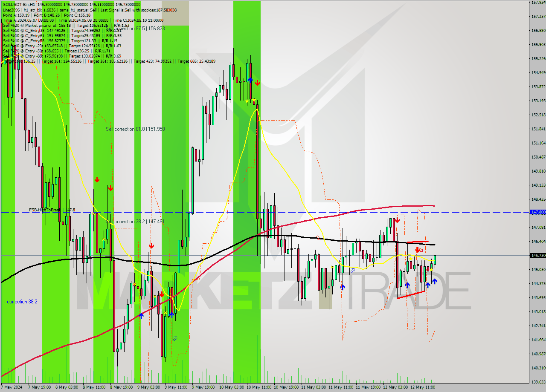Click the '9 May 03:00' time label
546x392 pixels.
tap(149, 387)
